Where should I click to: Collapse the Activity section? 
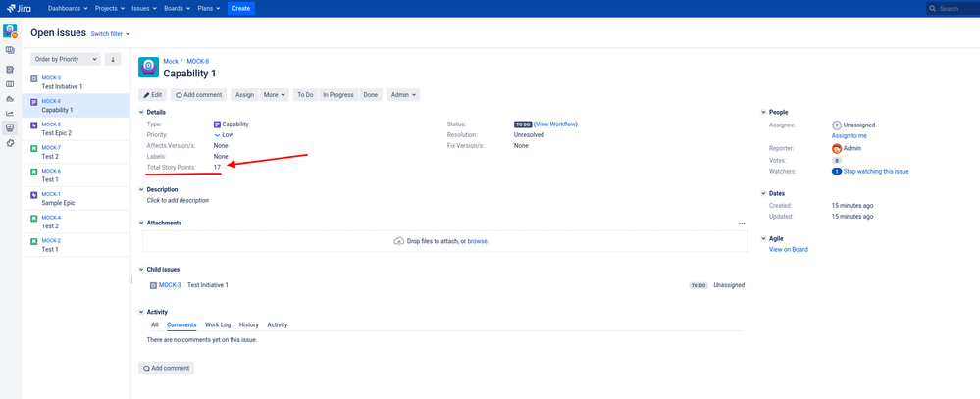tap(141, 312)
